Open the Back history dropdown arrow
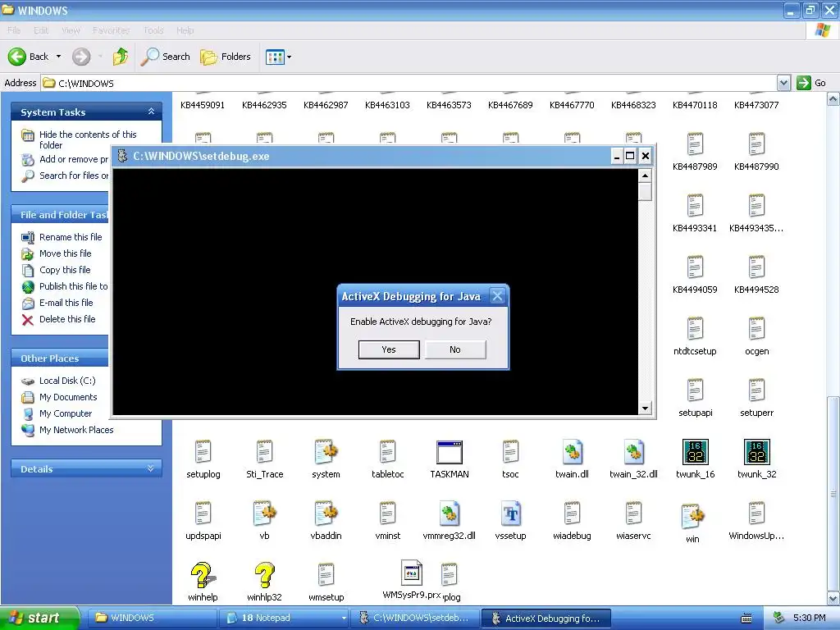 click(58, 57)
